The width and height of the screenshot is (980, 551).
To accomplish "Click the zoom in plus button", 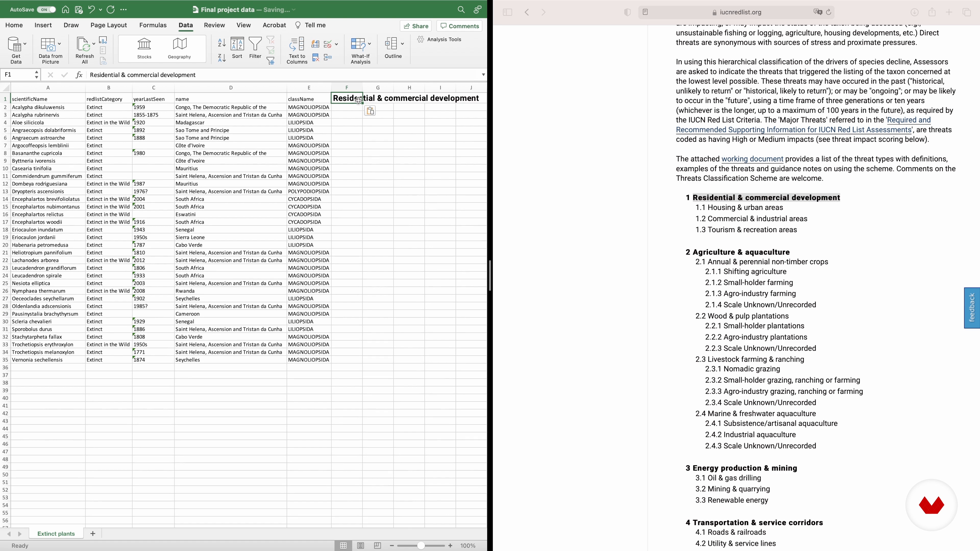I will (450, 545).
